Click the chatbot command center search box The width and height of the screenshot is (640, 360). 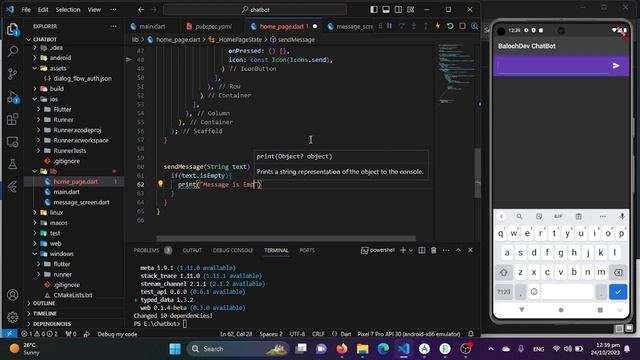pyautogui.click(x=255, y=9)
